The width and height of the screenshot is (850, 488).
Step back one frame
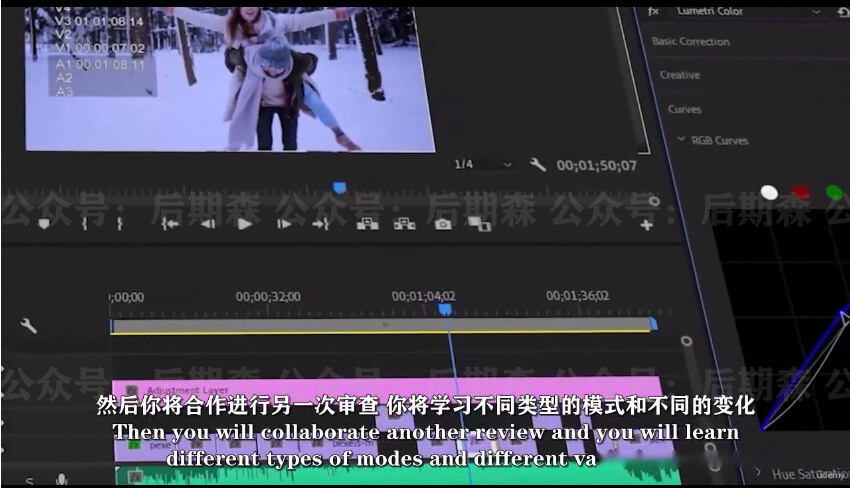coord(208,224)
